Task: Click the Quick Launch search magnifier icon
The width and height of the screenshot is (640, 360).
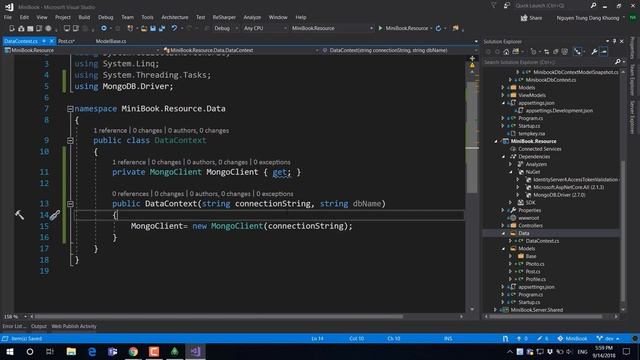Action: click(593, 6)
